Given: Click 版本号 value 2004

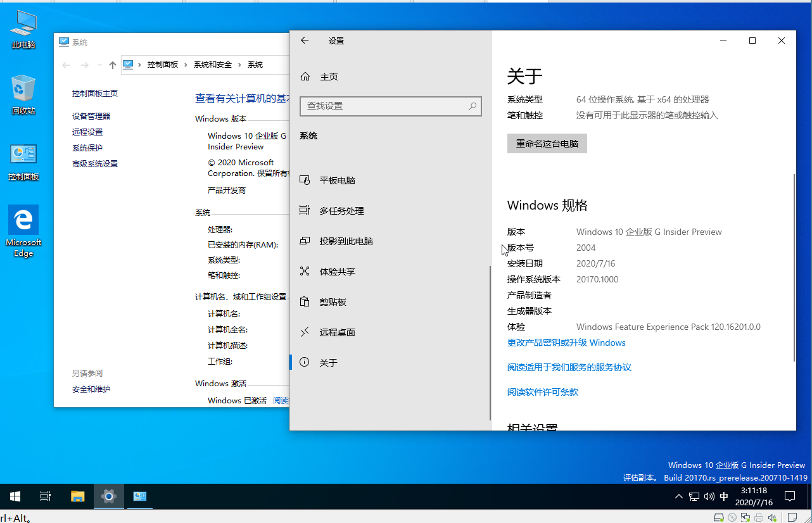Looking at the screenshot, I should coord(586,248).
